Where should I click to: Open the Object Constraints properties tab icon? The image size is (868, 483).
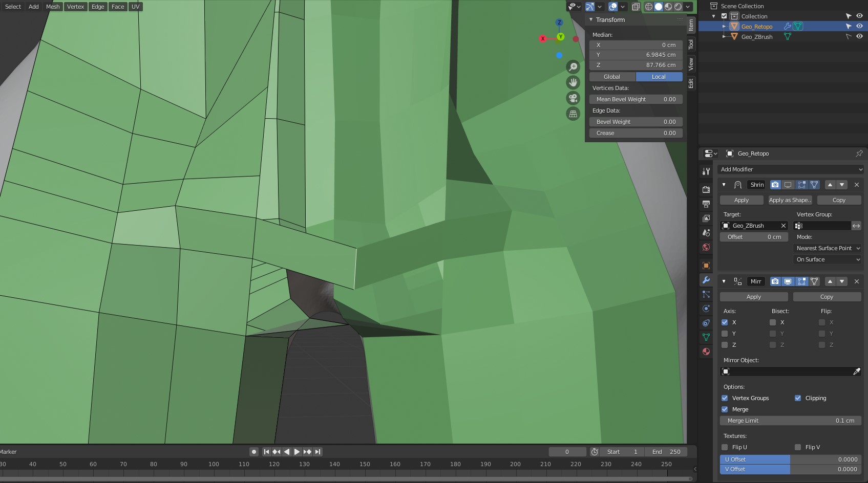click(706, 323)
